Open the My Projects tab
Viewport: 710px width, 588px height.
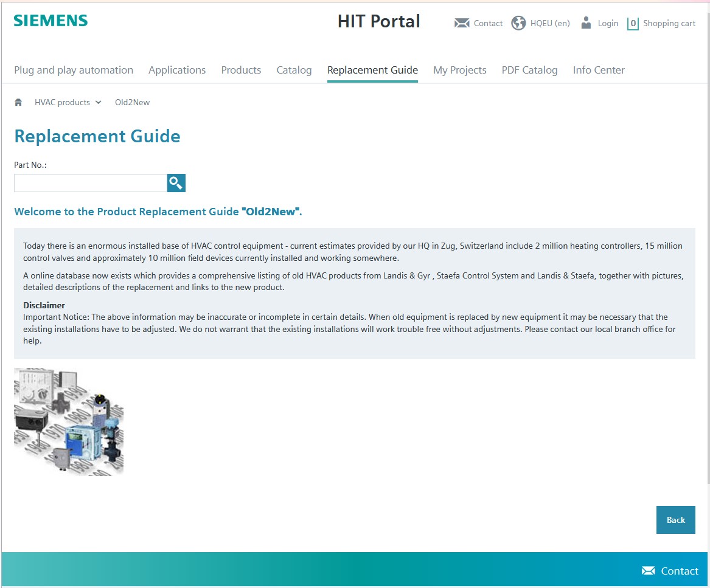click(x=459, y=70)
